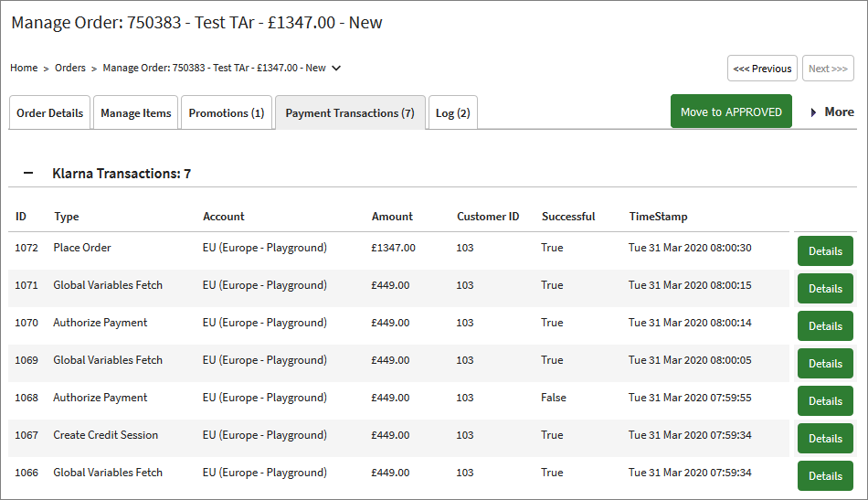
Task: Expand the More actions menu
Action: [831, 112]
